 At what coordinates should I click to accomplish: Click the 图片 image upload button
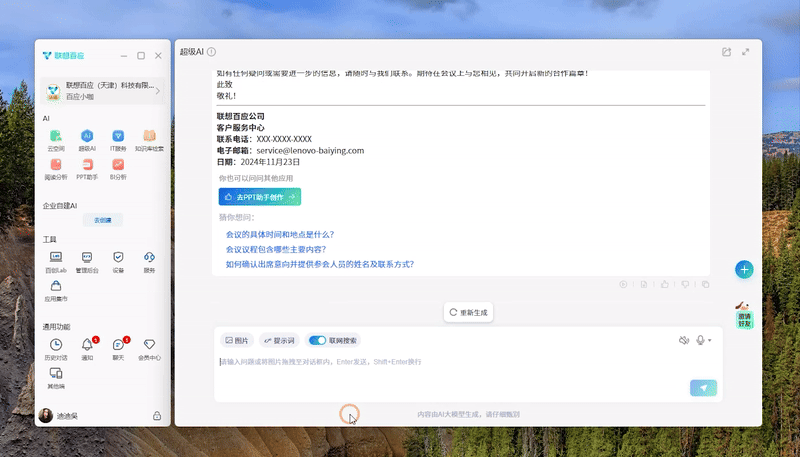[237, 340]
